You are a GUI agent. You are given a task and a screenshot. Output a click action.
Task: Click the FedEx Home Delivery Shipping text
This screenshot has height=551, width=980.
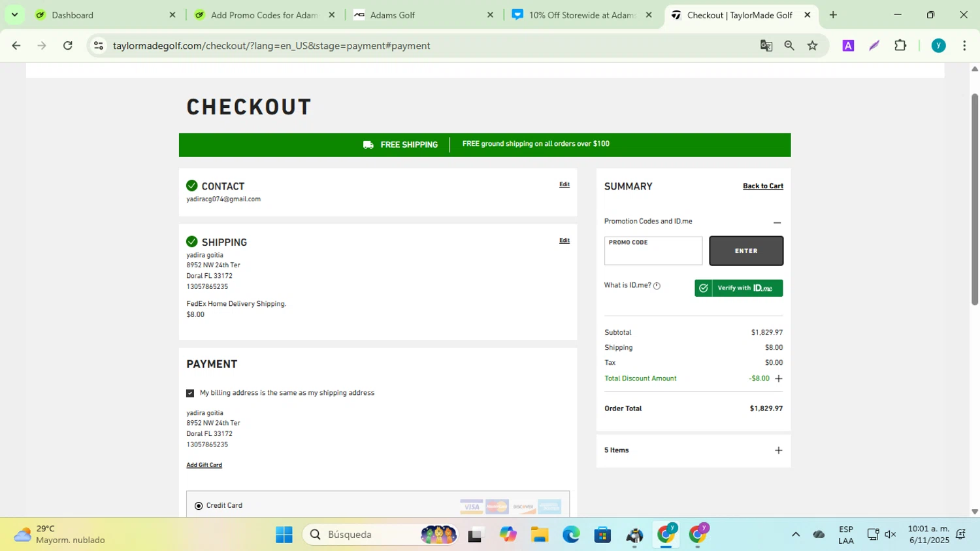point(237,304)
